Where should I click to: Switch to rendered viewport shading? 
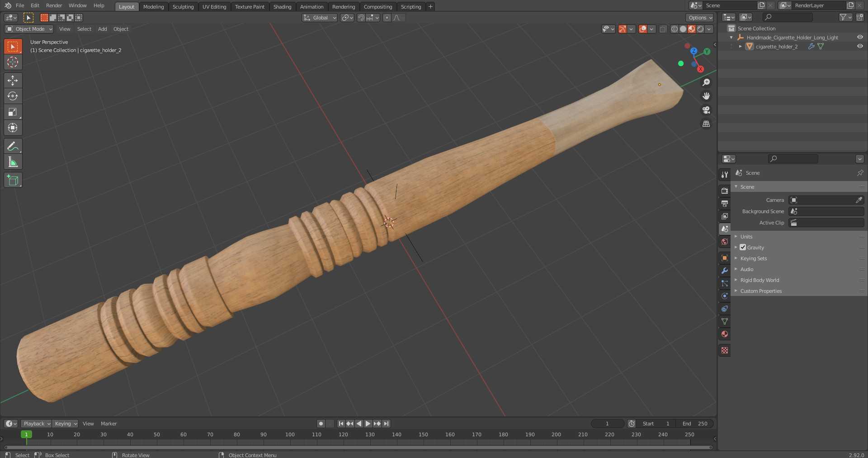pyautogui.click(x=700, y=29)
